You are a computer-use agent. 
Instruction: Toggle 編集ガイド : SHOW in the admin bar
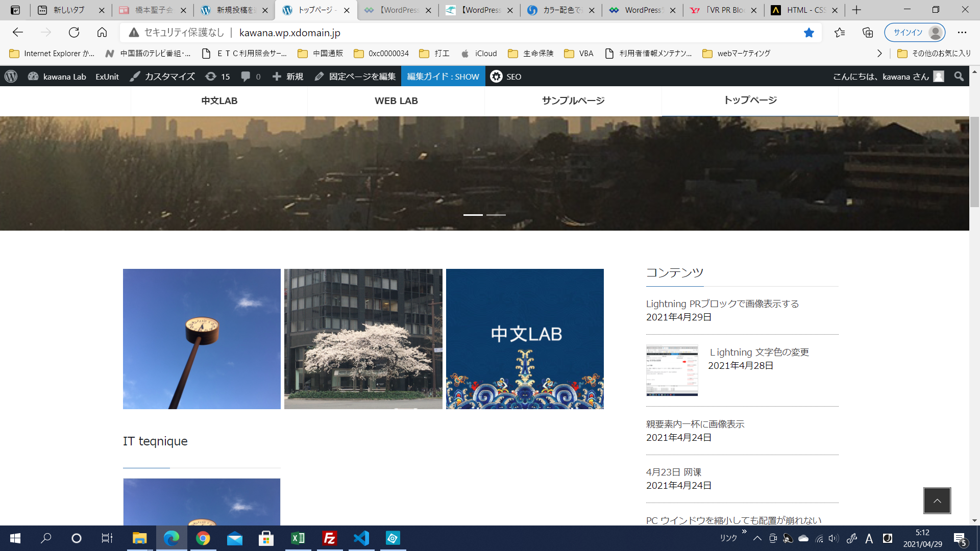(443, 77)
